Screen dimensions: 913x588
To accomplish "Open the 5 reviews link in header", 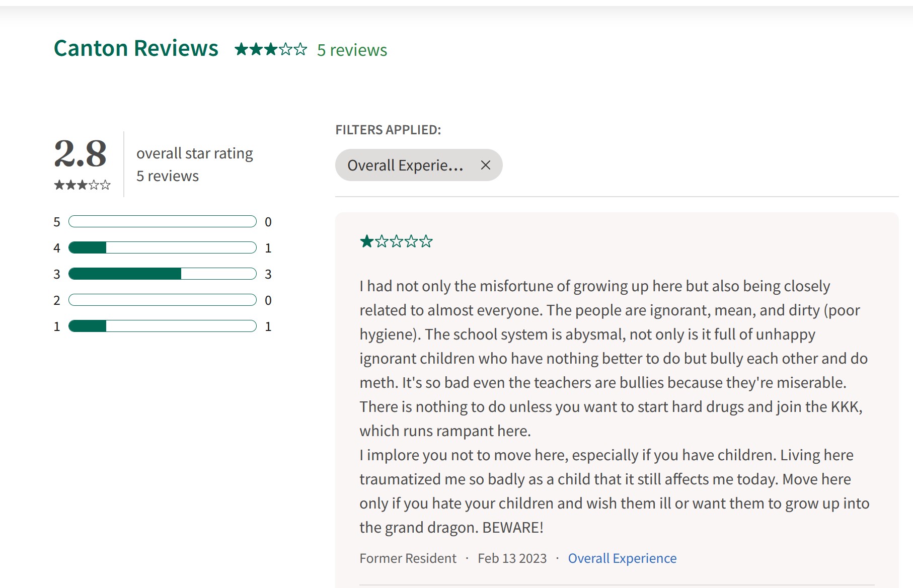I will [x=352, y=50].
